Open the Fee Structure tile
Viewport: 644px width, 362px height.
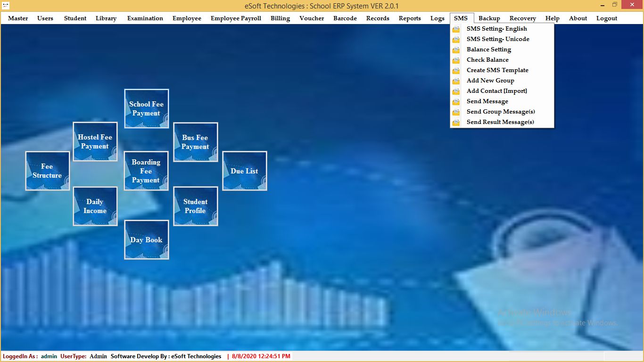(x=47, y=171)
